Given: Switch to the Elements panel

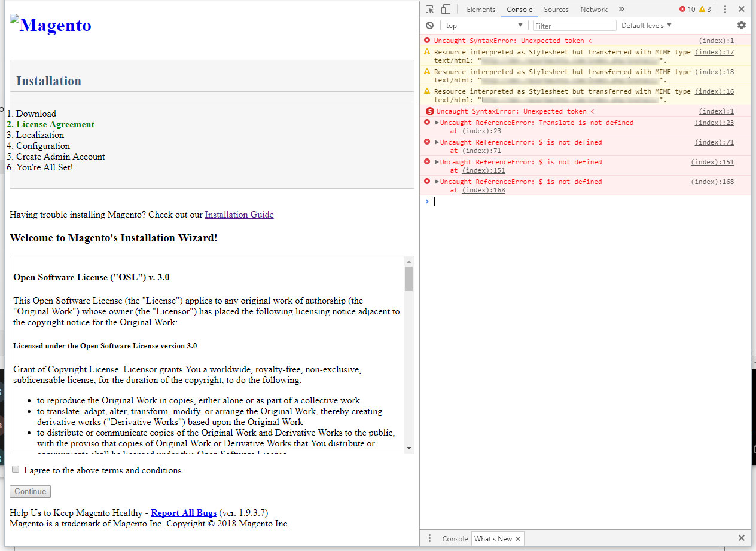Looking at the screenshot, I should coord(480,9).
